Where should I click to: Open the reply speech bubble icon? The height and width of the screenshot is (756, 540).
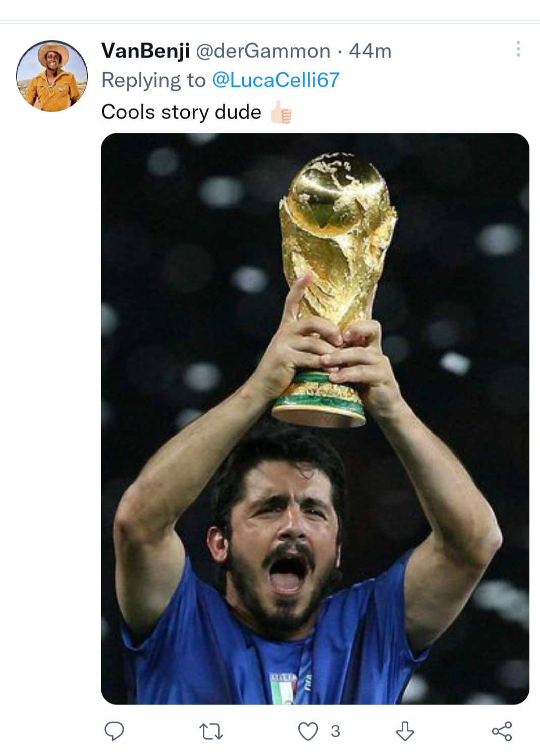coord(114,731)
